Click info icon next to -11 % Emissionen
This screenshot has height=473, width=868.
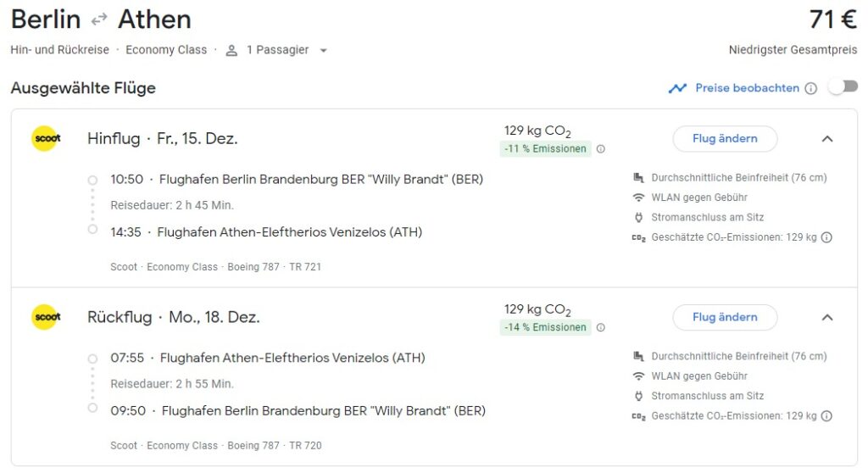tap(601, 149)
